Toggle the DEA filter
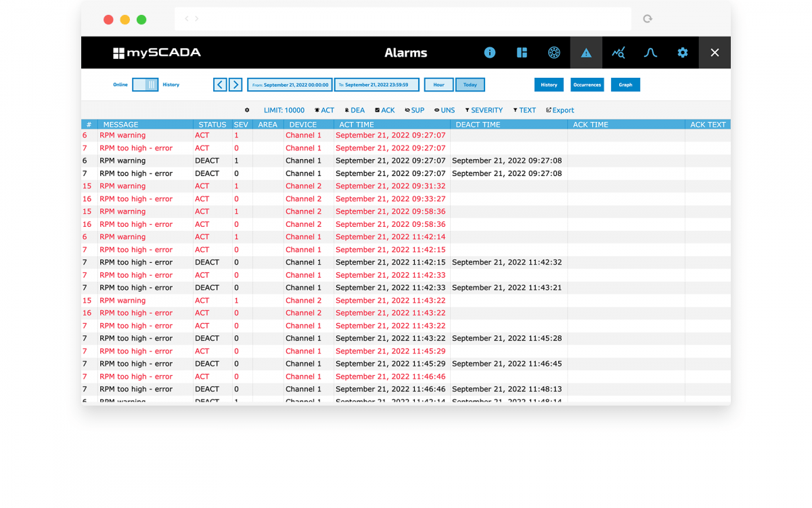This screenshot has height=508, width=812. [355, 110]
